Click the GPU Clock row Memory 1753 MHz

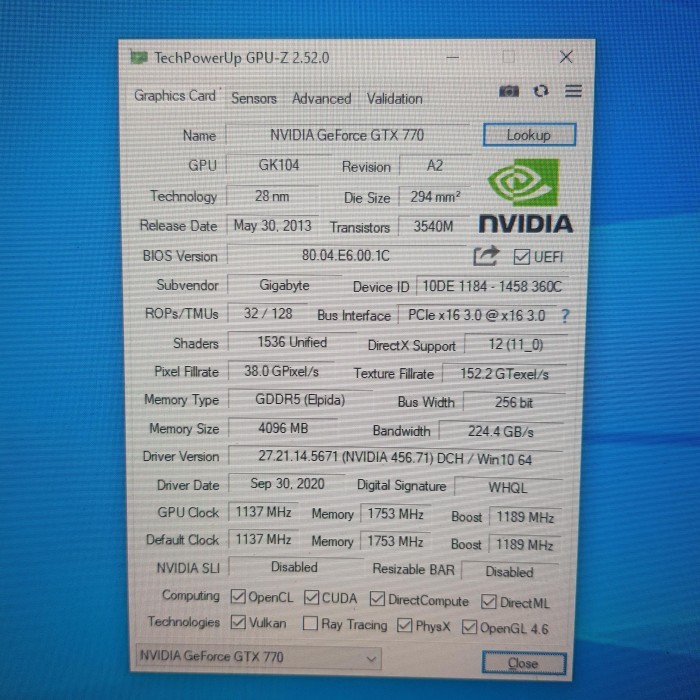[x=395, y=514]
